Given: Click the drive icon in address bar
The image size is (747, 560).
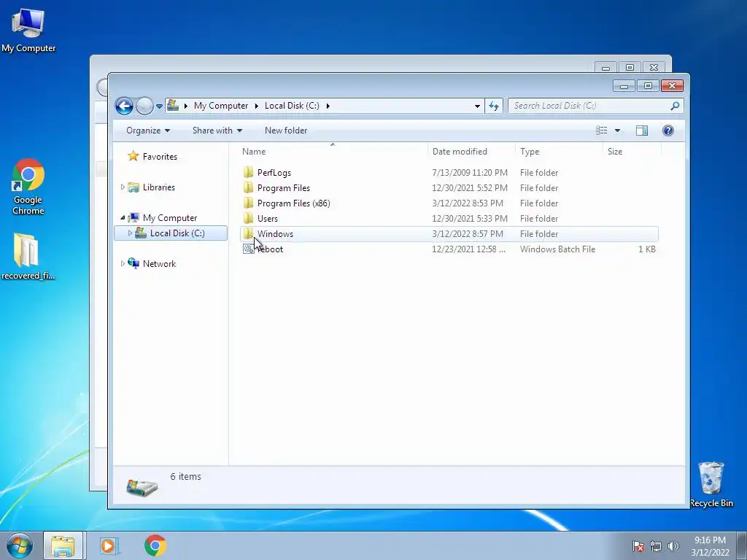Looking at the screenshot, I should pos(173,105).
